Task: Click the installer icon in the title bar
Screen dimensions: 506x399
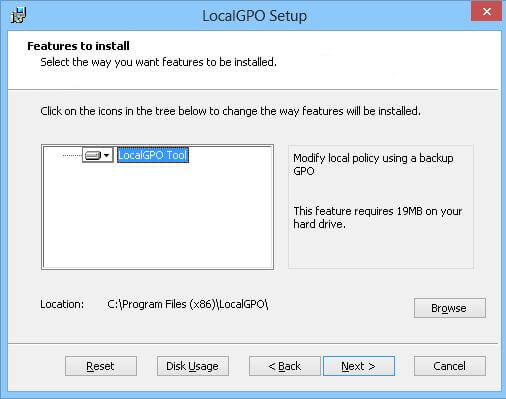Action: click(18, 15)
